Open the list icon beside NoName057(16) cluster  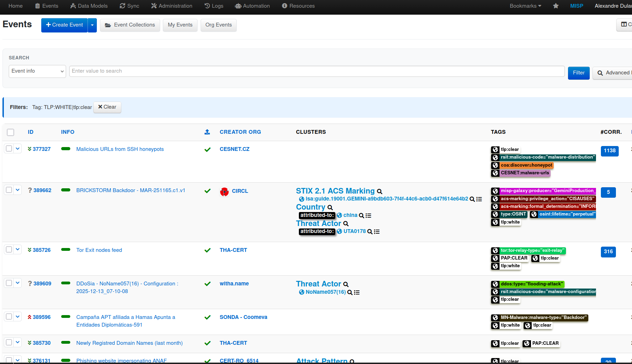[x=357, y=292]
